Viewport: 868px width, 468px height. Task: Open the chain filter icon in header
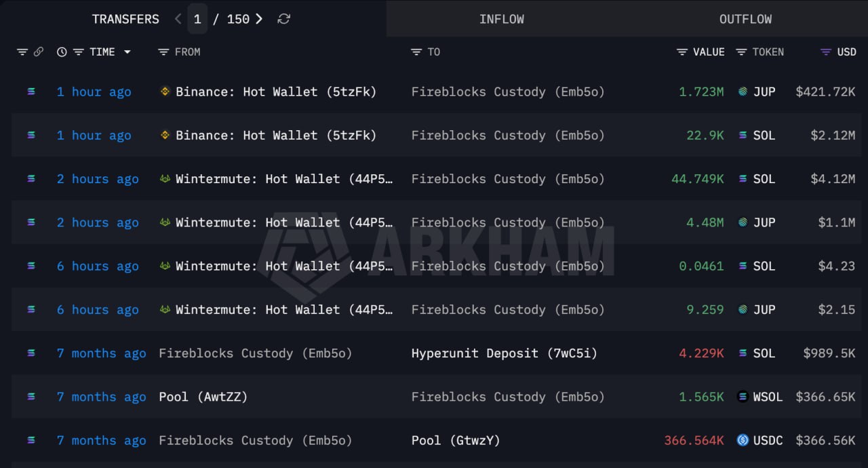coord(22,52)
